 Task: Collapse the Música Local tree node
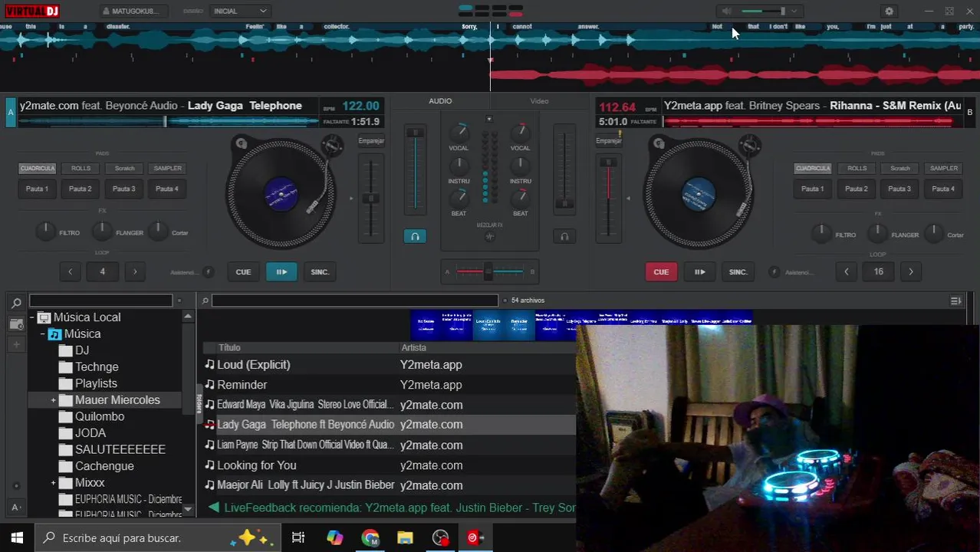pyautogui.click(x=32, y=317)
